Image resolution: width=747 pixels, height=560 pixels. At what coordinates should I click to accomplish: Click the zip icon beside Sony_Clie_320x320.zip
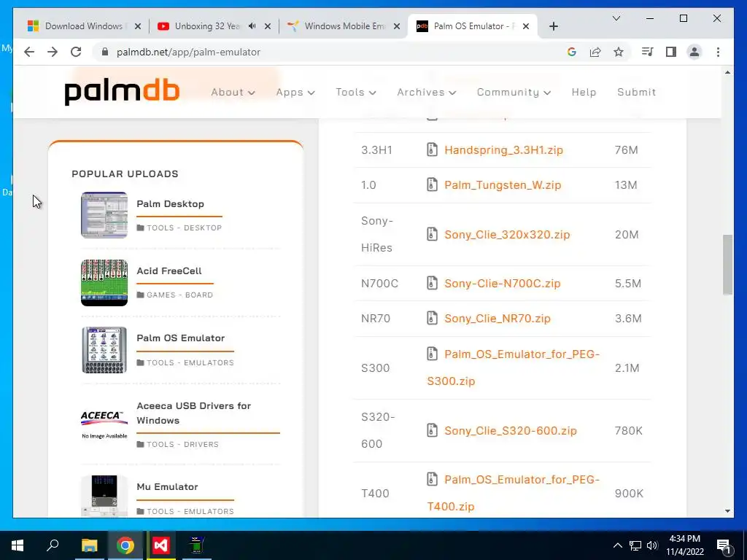(x=432, y=234)
